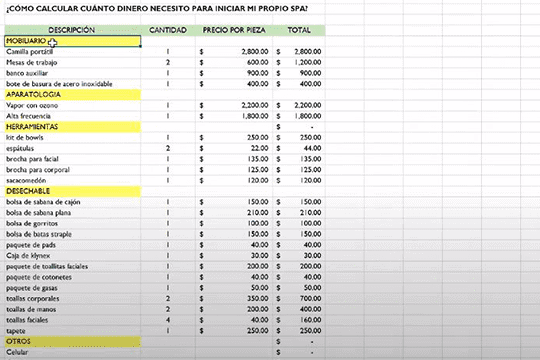Click the CANTIDAD column header

(168, 30)
